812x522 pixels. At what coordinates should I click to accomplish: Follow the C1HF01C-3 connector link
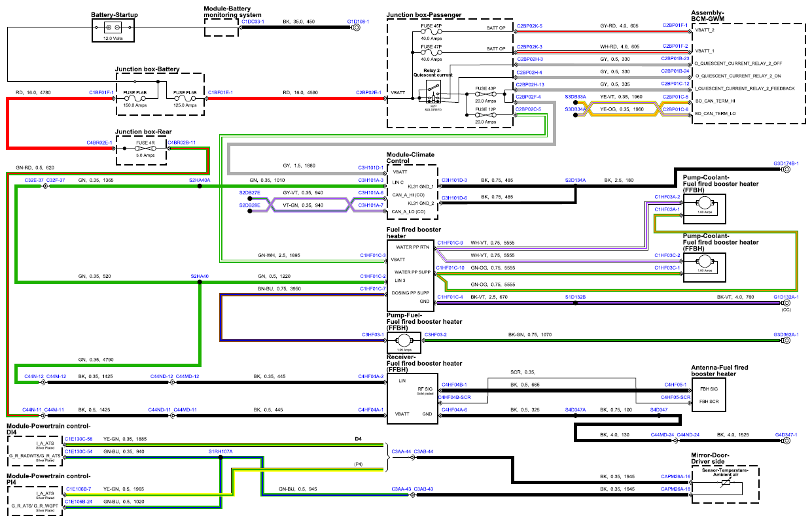(373, 255)
